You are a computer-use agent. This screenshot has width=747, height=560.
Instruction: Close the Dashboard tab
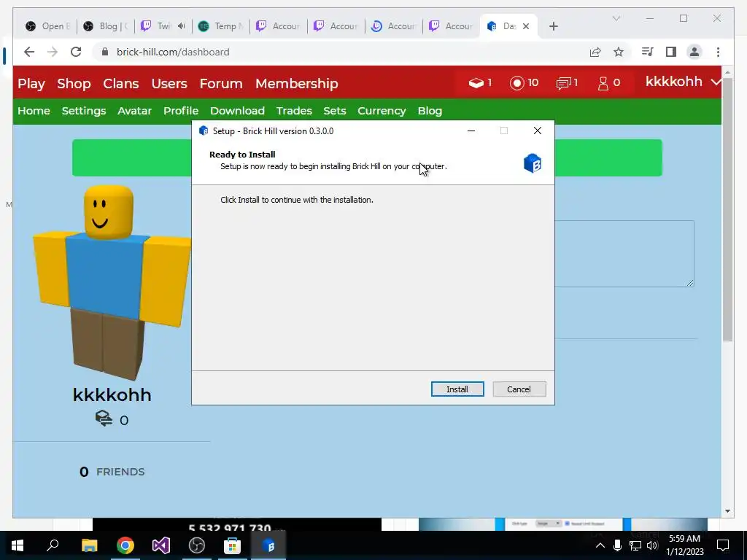[x=526, y=26]
